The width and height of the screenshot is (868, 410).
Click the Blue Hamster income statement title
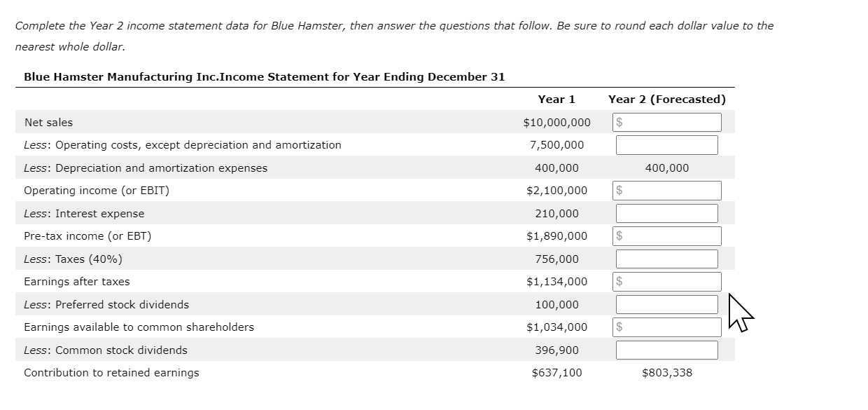(x=264, y=77)
